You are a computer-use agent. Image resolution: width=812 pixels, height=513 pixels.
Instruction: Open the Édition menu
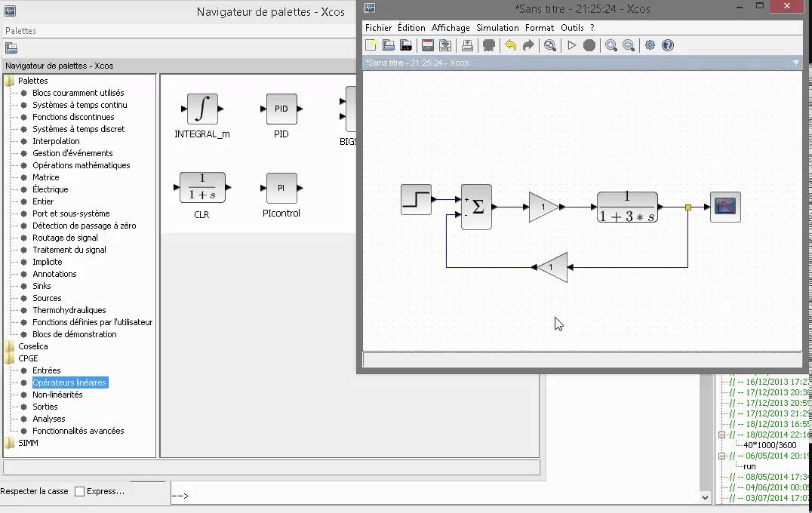pos(411,28)
